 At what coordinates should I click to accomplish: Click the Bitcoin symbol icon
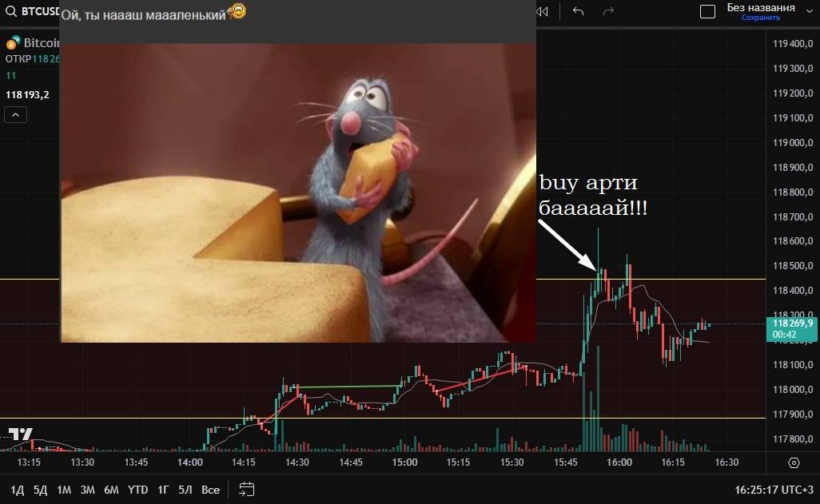tap(13, 43)
